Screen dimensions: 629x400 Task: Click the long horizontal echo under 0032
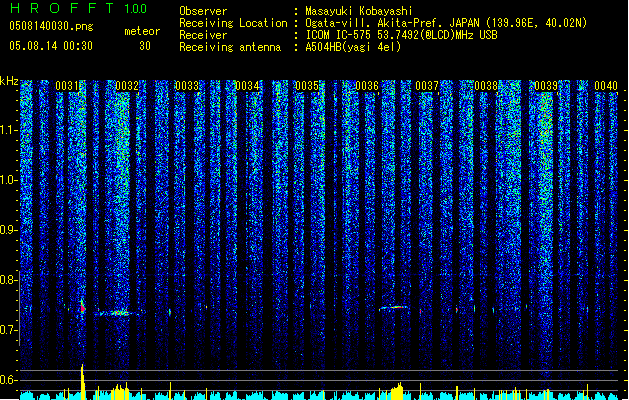[x=118, y=313]
